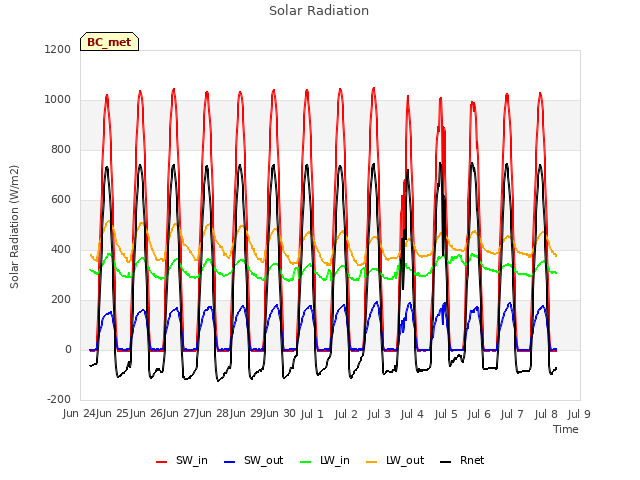This screenshot has width=640, height=480.
Task: Click the Jul 9 x-axis tick label
Action: point(579,414)
